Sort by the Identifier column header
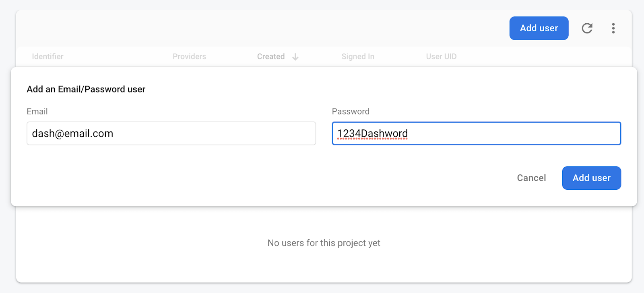 (47, 57)
